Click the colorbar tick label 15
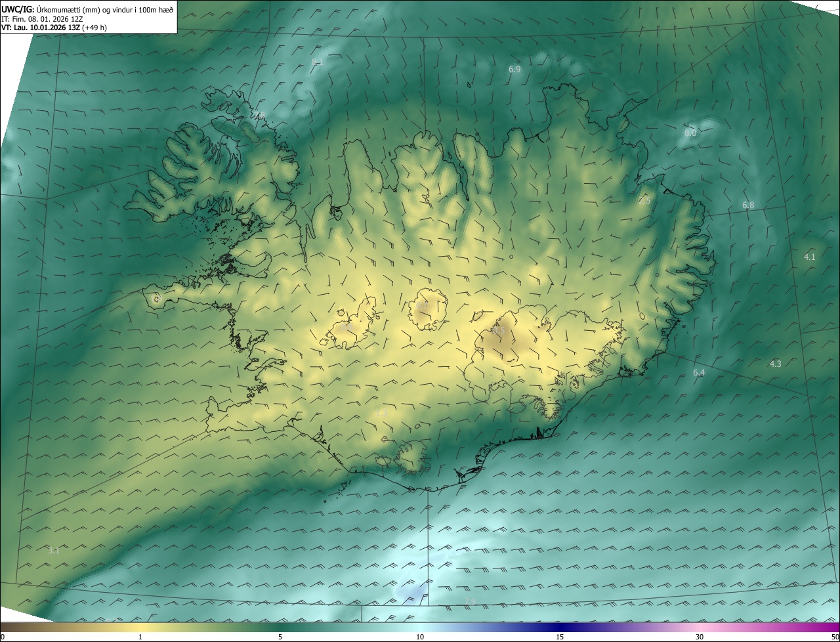The width and height of the screenshot is (840, 642). (x=560, y=637)
